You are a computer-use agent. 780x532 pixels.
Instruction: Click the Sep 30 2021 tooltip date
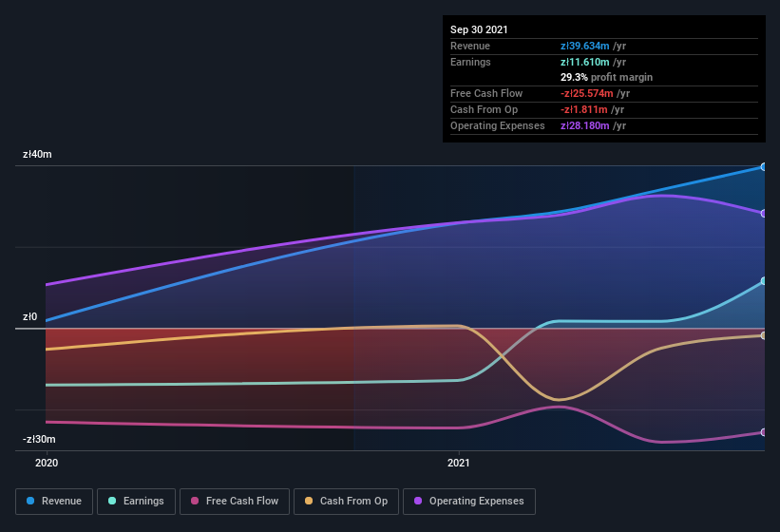click(479, 29)
